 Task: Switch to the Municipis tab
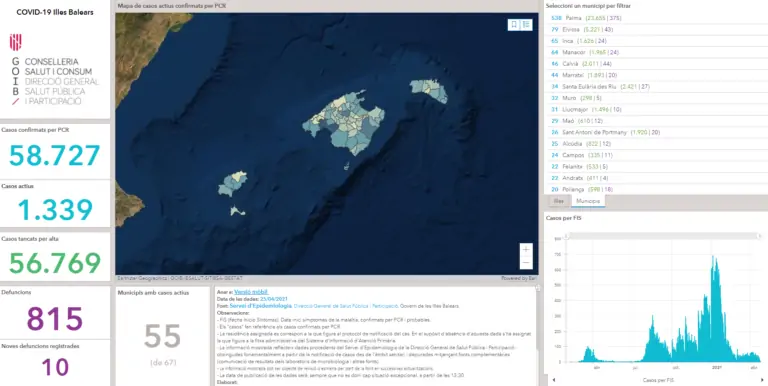pos(588,201)
